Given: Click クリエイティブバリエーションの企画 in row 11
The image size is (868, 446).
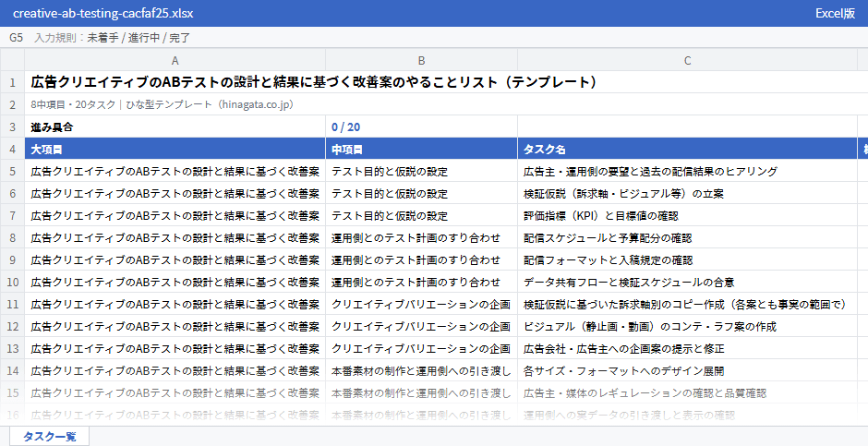Looking at the screenshot, I should coord(421,304).
